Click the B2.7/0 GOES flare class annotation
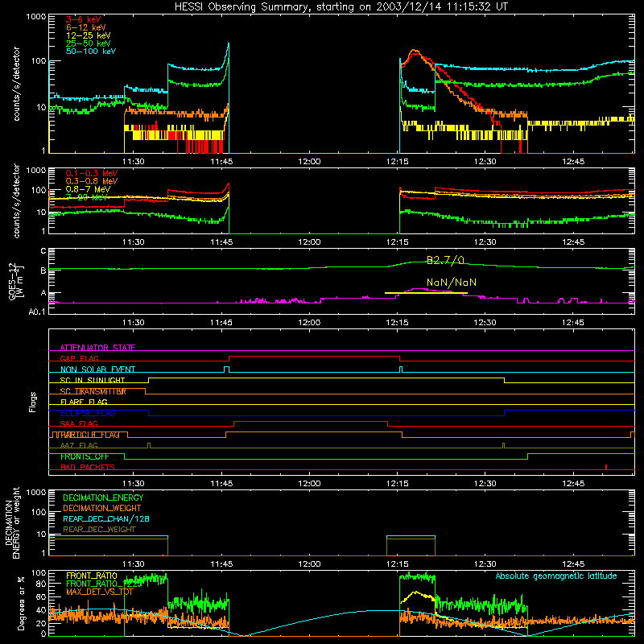The height and width of the screenshot is (644, 644). [x=445, y=260]
